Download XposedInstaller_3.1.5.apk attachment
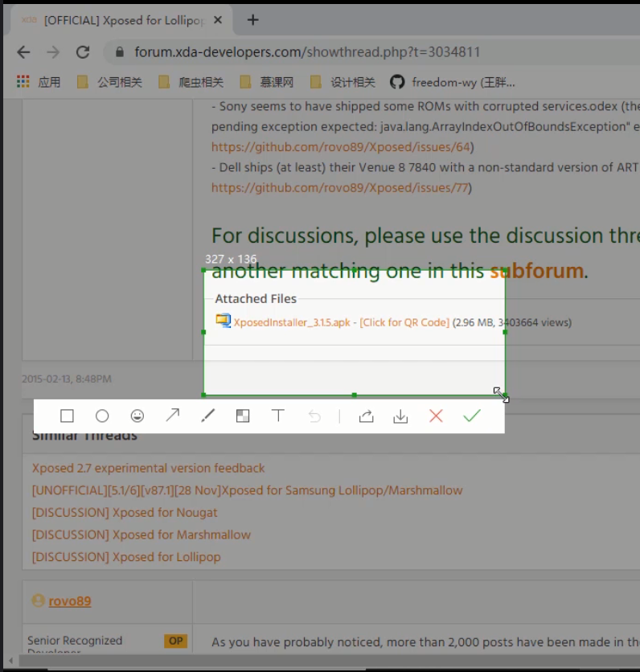Screen dimensions: 640x672 click(292, 322)
